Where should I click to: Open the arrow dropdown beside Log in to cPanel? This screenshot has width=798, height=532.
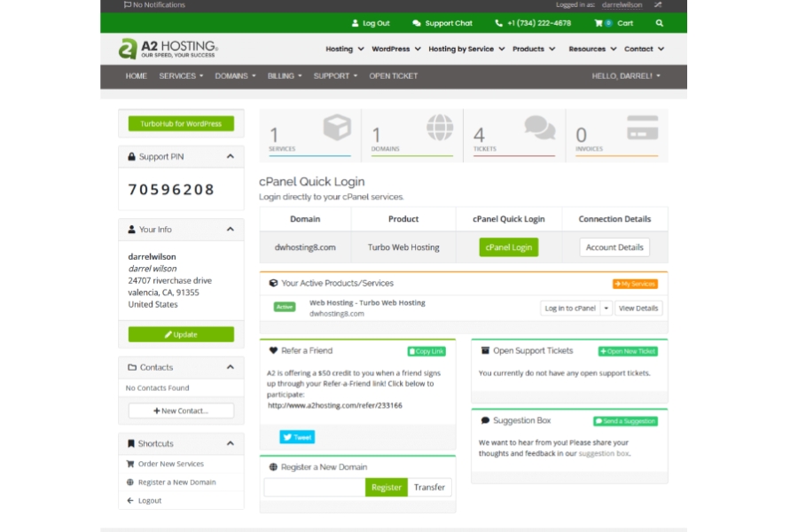coord(606,308)
